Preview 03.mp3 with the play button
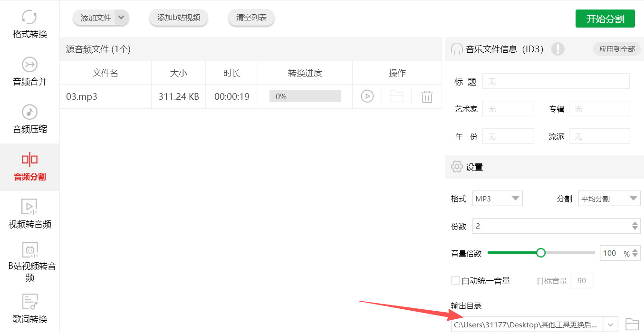This screenshot has height=334, width=644. pos(366,96)
